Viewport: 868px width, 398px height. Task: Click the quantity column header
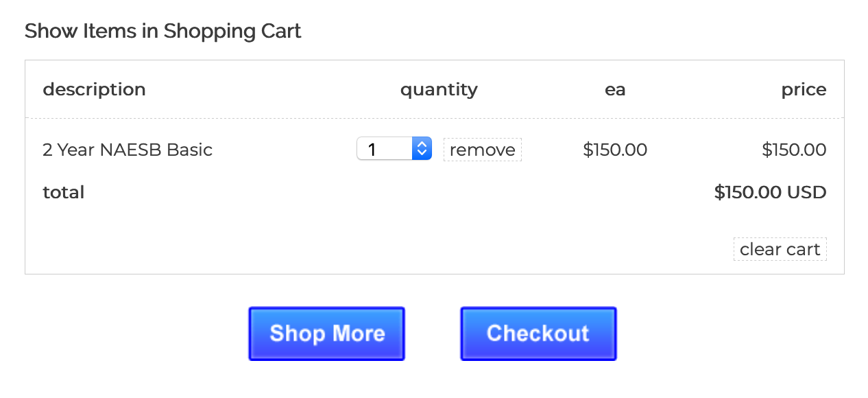[439, 89]
